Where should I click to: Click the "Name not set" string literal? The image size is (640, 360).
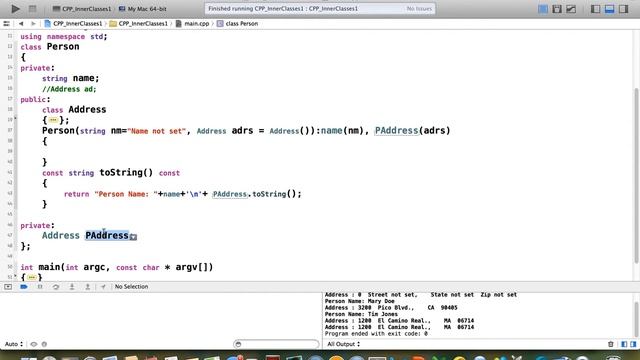pyautogui.click(x=157, y=131)
